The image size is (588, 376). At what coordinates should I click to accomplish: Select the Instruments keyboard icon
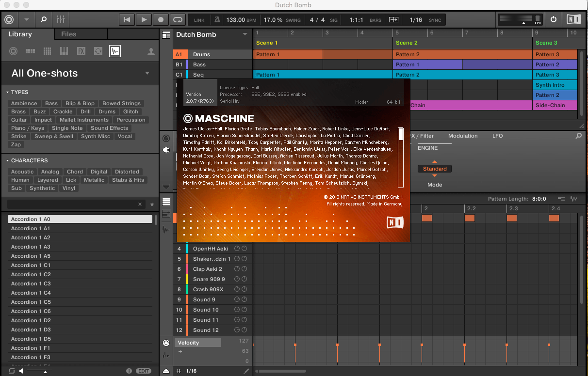64,51
